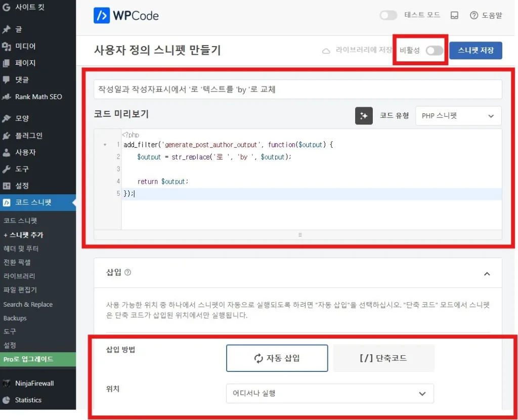Open 헤더 및 푸터 submenu link
This screenshot has height=420, width=518.
pos(21,248)
